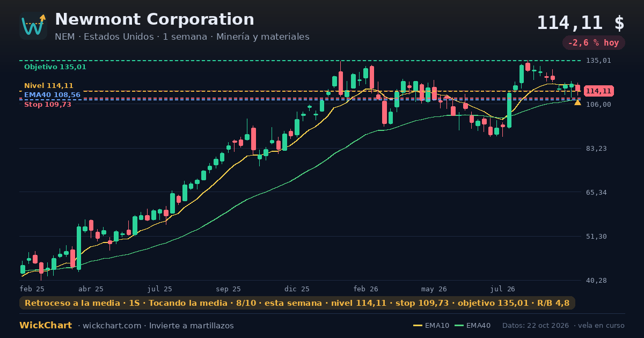Click the 135,01 axis value

598,61
